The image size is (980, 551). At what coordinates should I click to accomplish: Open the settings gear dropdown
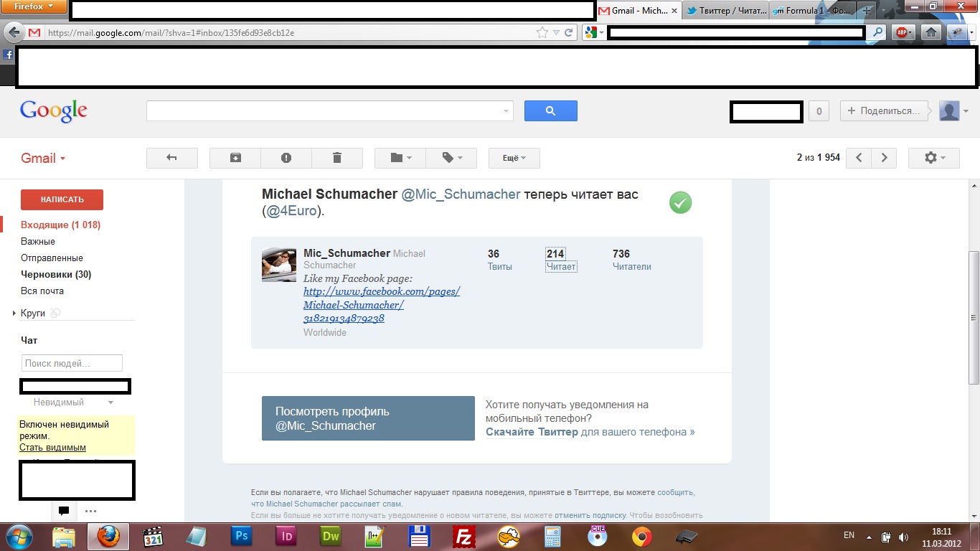934,158
